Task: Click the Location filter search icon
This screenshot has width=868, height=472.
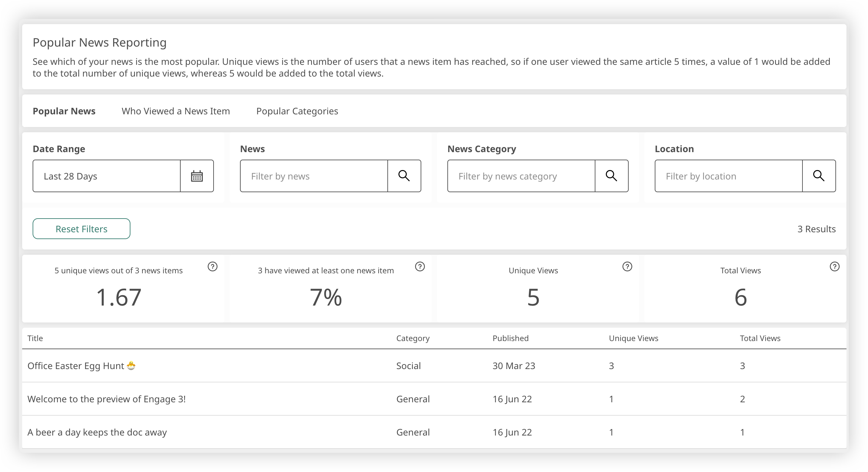Action: tap(818, 176)
